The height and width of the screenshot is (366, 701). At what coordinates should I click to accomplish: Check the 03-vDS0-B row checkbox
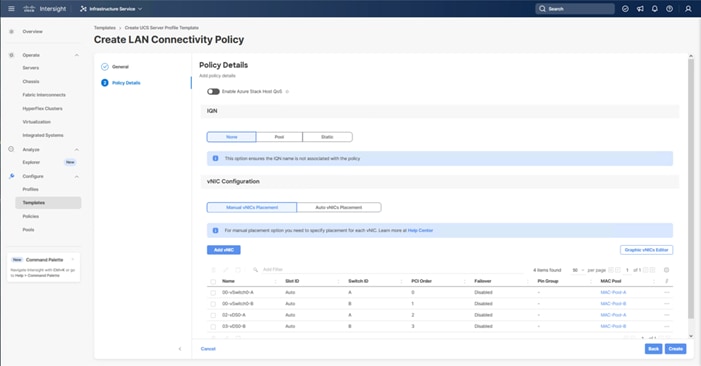(x=213, y=327)
